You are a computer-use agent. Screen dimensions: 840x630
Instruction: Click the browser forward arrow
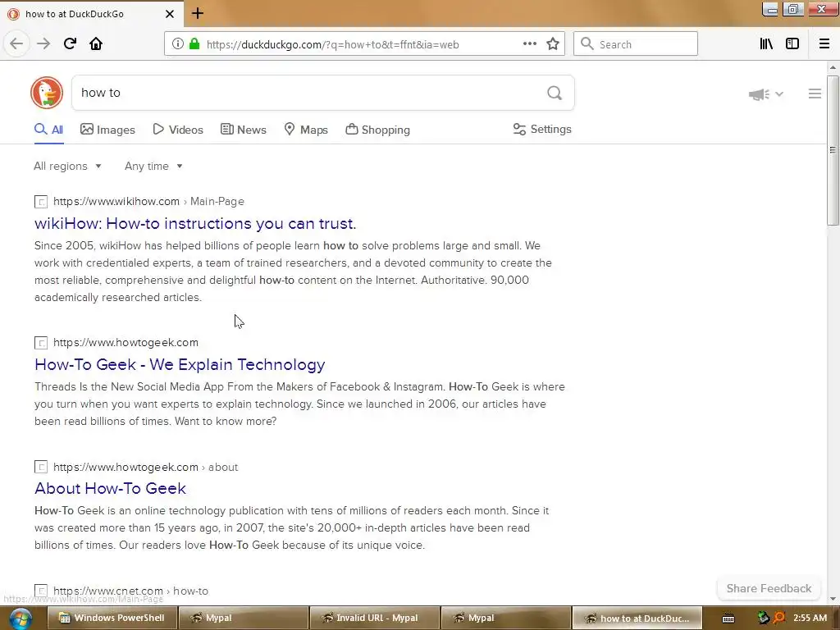point(43,44)
